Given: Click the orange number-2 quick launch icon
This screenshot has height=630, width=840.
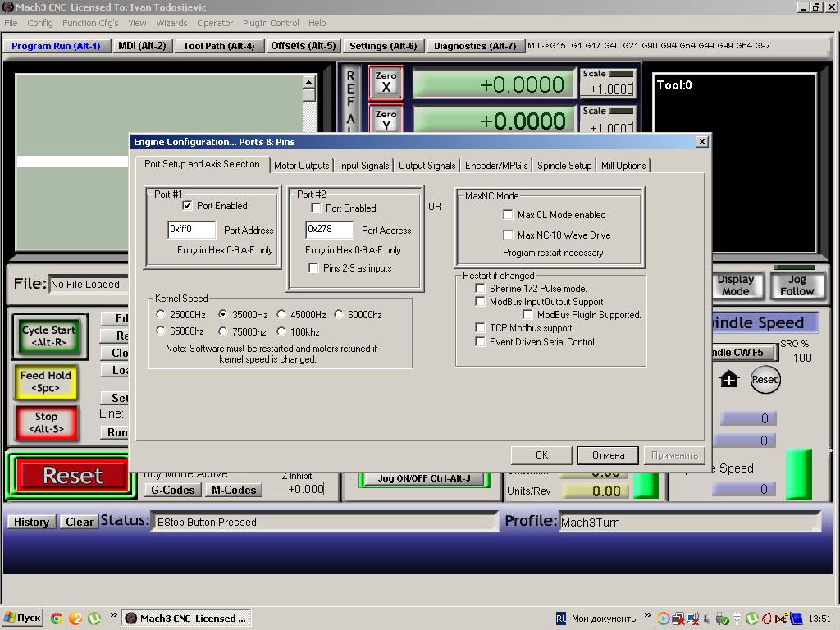Looking at the screenshot, I should 75,619.
